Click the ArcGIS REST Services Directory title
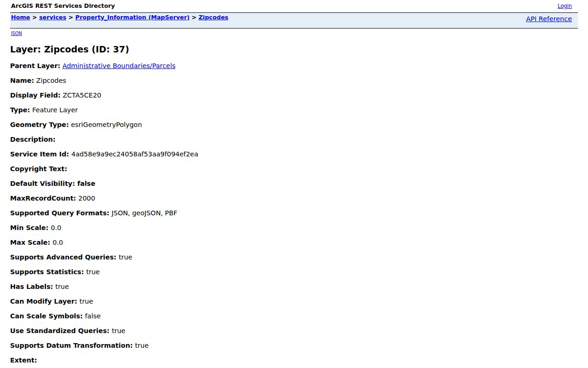Screen dimensions: 588x368 [x=63, y=6]
